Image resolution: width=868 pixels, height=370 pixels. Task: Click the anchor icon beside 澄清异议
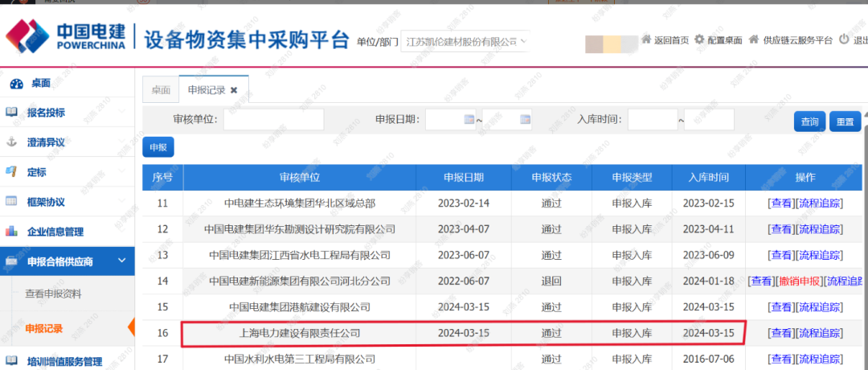click(11, 142)
